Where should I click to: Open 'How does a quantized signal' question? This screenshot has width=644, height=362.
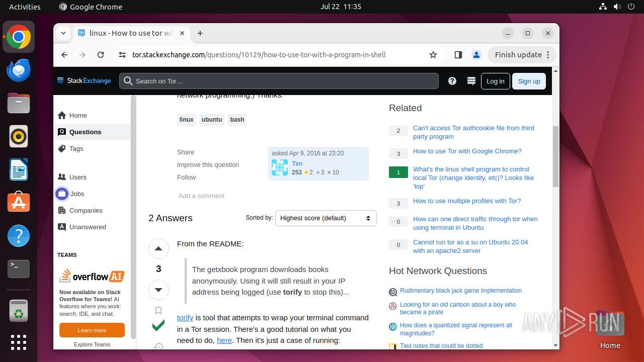pos(456,329)
